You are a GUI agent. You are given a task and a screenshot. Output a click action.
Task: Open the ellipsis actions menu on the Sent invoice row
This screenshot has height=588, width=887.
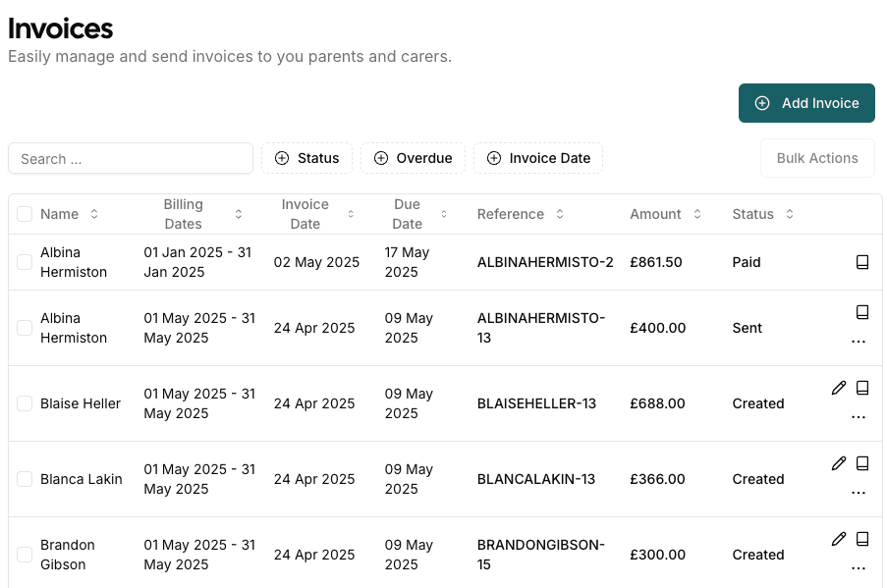pyautogui.click(x=859, y=341)
